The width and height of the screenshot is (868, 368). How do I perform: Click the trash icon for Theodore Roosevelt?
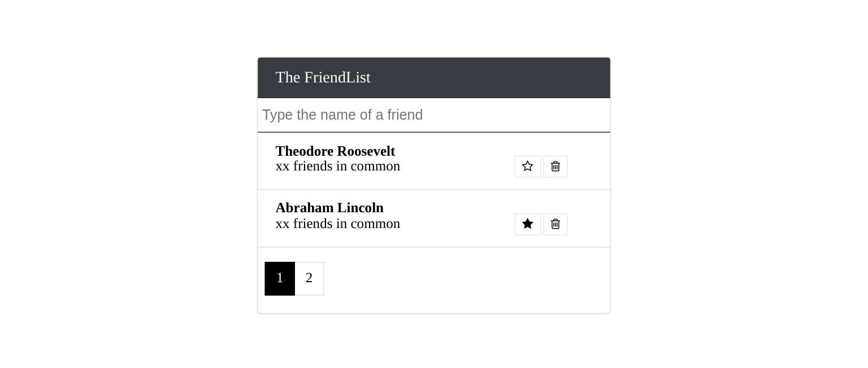click(555, 166)
